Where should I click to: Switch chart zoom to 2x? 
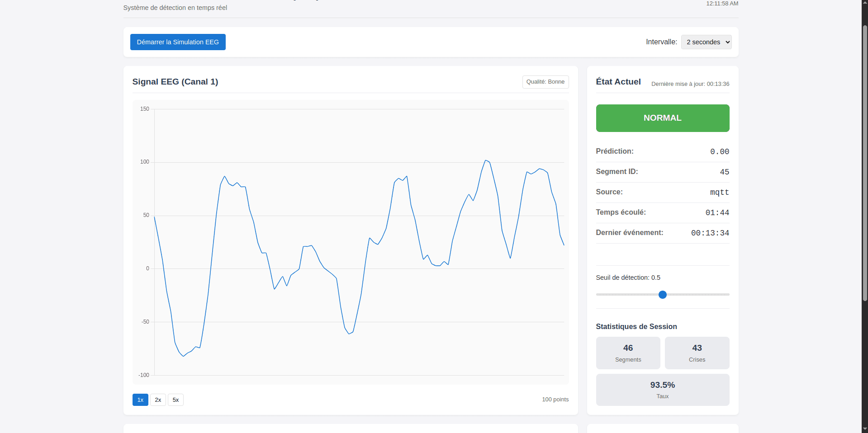158,400
